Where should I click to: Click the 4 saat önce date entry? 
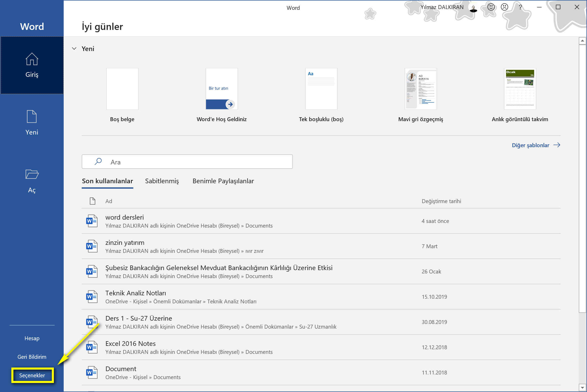pos(435,221)
